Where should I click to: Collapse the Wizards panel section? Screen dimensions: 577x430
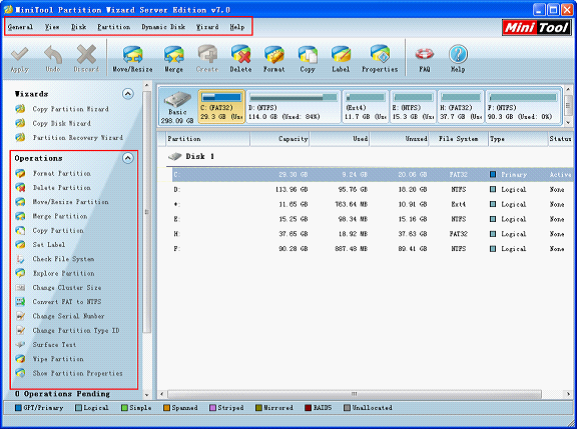127,94
